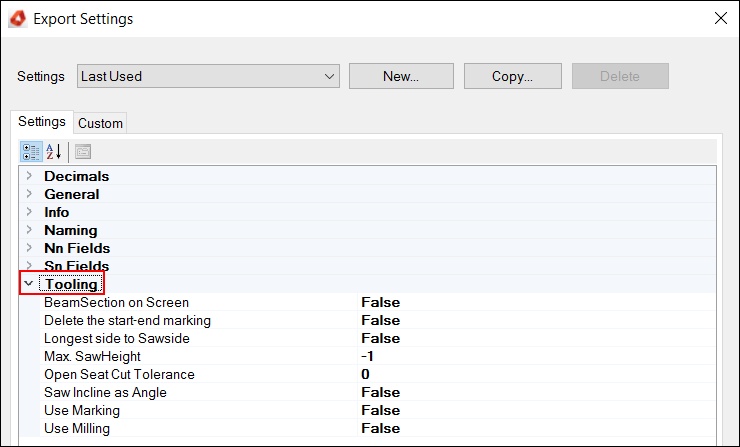This screenshot has height=447, width=740.
Task: Select the Tooling category label
Action: pos(71,284)
